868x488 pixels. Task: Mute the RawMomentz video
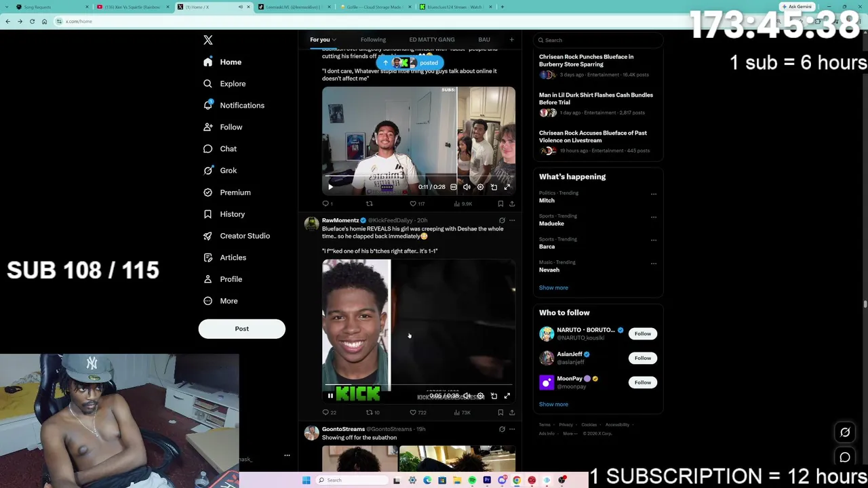coord(467,396)
